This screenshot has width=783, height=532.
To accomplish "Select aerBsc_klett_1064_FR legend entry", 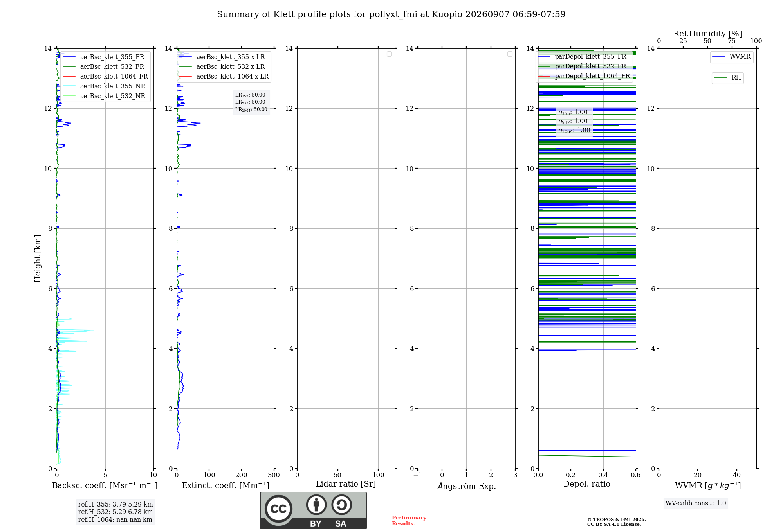I will click(105, 76).
